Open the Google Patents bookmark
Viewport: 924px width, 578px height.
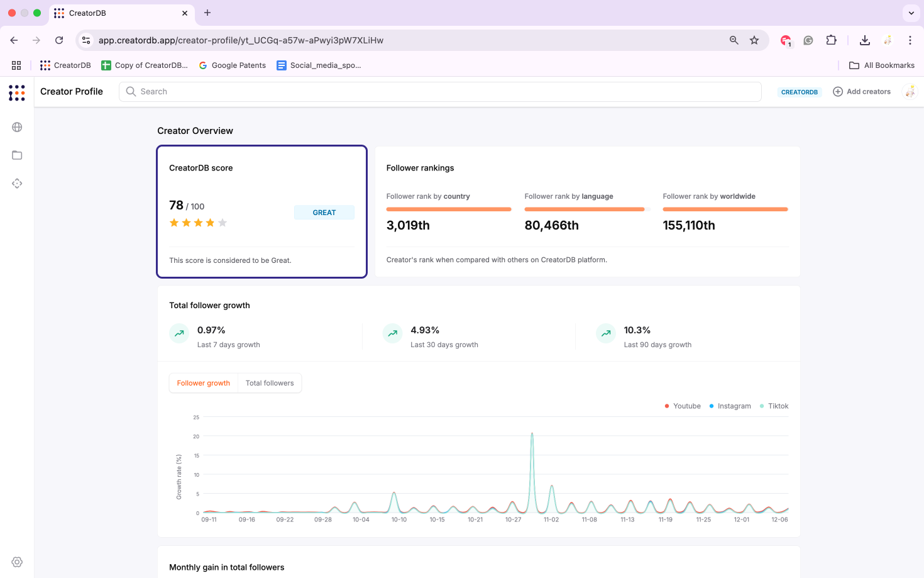[232, 65]
